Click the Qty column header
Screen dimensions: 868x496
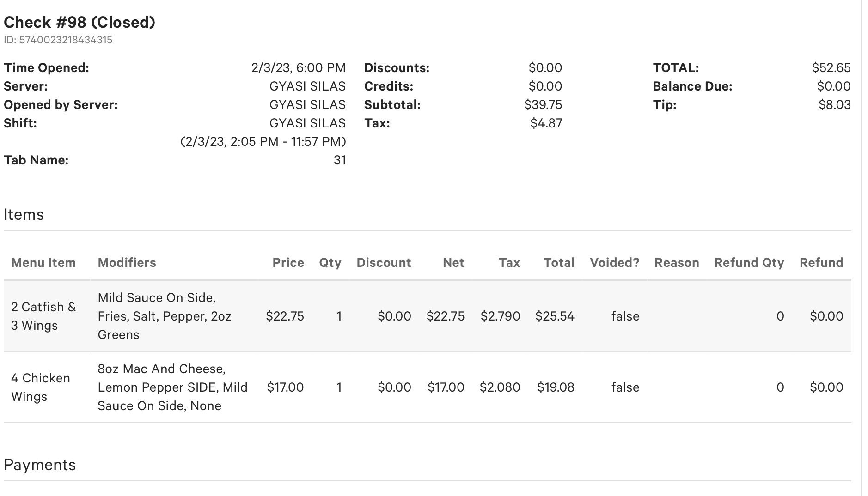coord(330,263)
